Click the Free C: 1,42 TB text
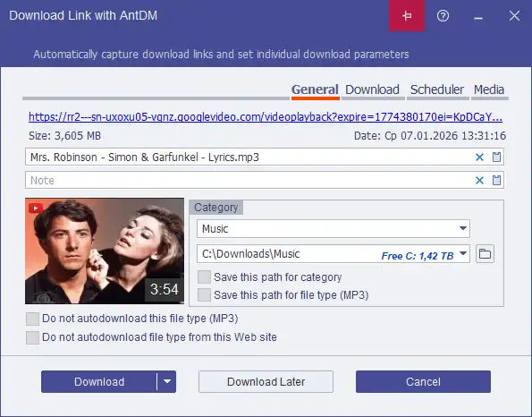532x417 pixels. click(418, 256)
